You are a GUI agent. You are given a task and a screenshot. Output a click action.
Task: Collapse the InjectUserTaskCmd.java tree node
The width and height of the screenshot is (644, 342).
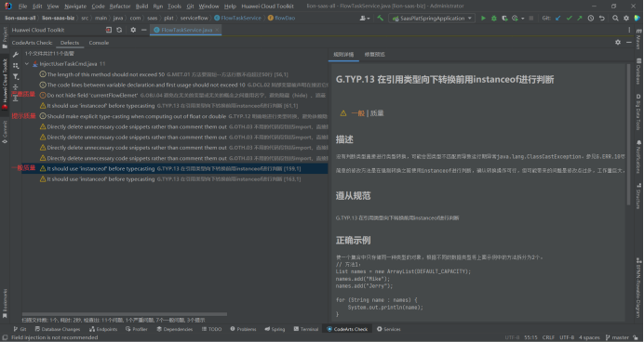point(27,64)
